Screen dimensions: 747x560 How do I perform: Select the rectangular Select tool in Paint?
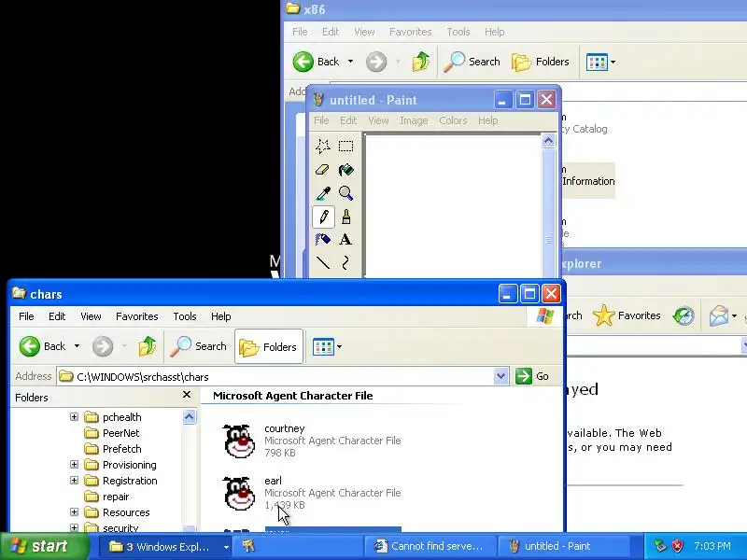click(x=345, y=146)
